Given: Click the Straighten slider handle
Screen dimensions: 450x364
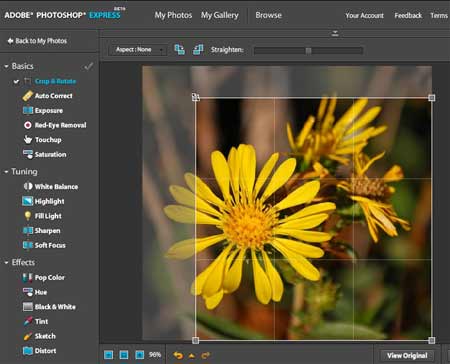Looking at the screenshot, I should 308,51.
